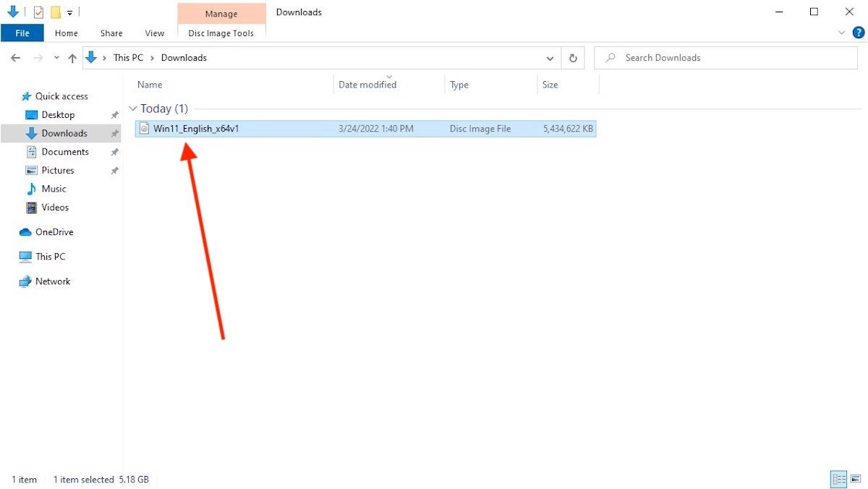The image size is (868, 489).
Task: Sort by the Type column header
Action: coord(459,85)
